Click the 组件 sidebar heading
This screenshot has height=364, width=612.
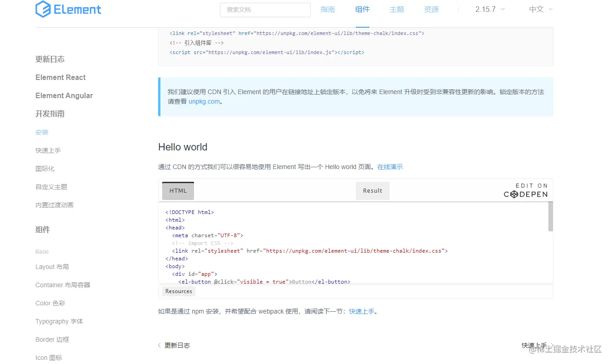point(43,229)
